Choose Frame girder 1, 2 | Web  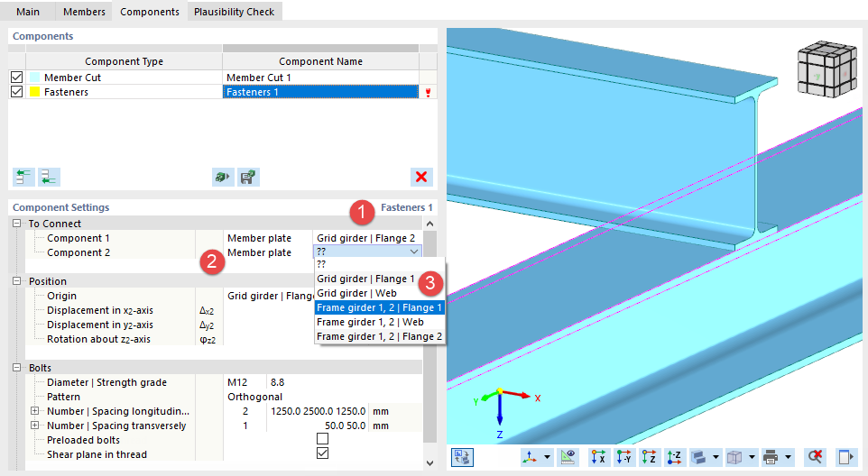point(380,322)
